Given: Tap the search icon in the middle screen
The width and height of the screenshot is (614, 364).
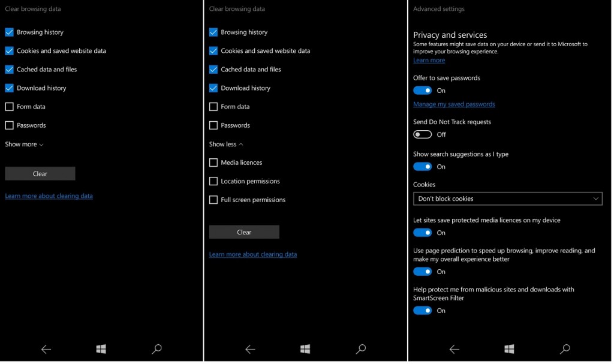Looking at the screenshot, I should point(360,349).
